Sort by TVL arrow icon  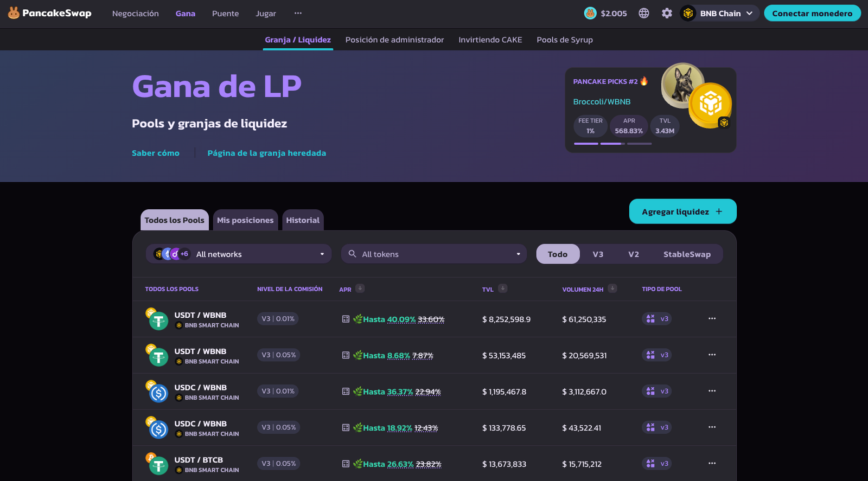click(503, 288)
